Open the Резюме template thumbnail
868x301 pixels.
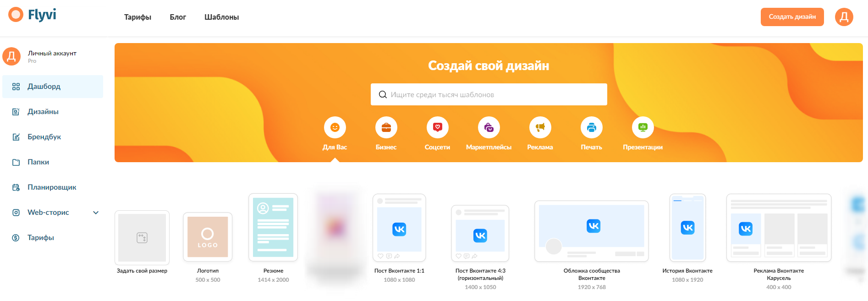point(273,227)
